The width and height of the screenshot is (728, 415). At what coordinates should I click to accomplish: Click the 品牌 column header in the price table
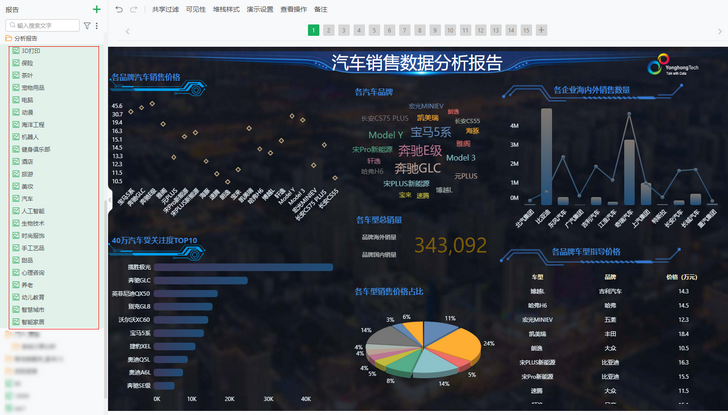[610, 277]
